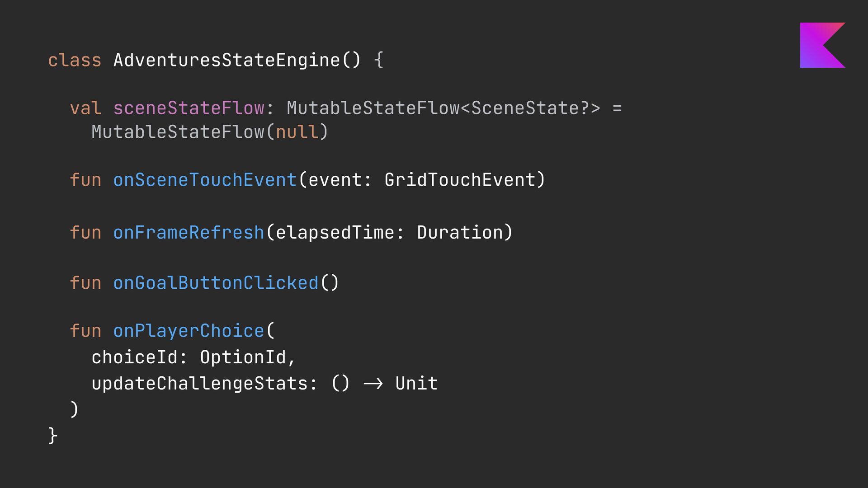Click the Unit return type

[x=416, y=383]
